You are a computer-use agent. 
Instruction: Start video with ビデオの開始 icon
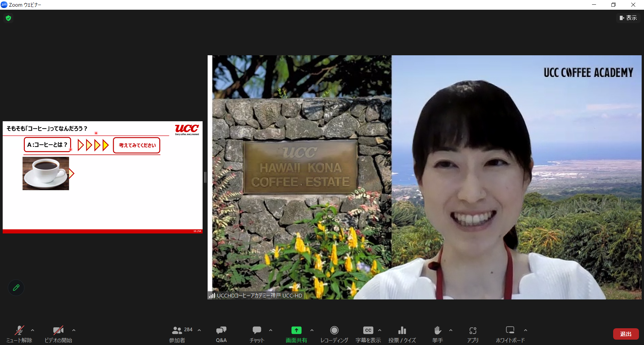(58, 330)
